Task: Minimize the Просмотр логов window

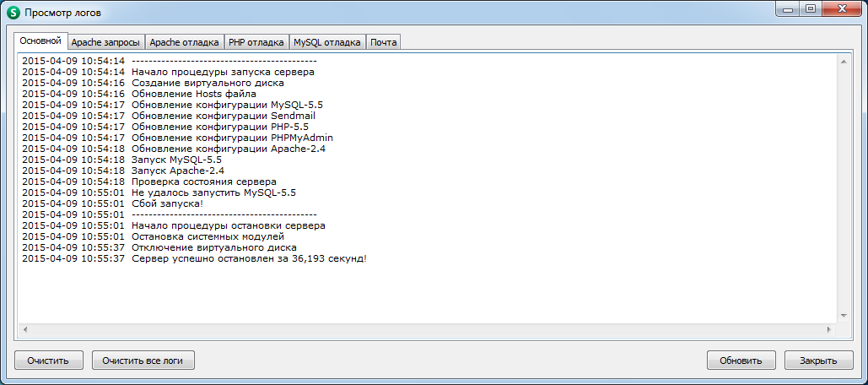Action: coord(790,9)
